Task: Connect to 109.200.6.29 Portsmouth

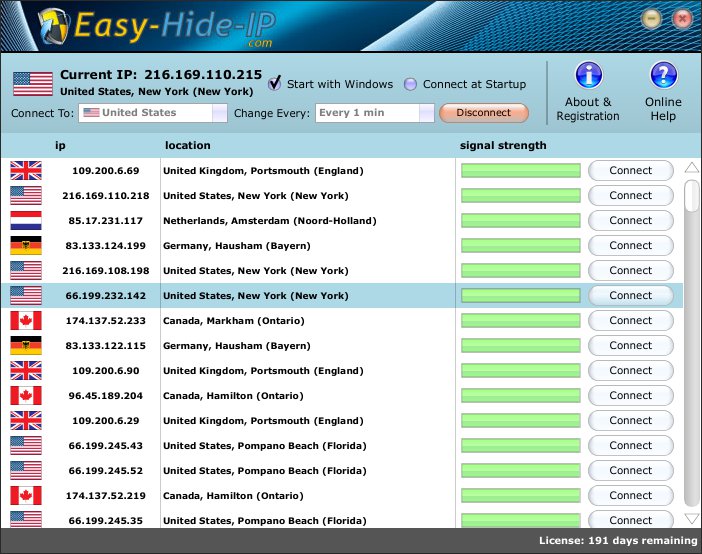Action: [x=630, y=421]
